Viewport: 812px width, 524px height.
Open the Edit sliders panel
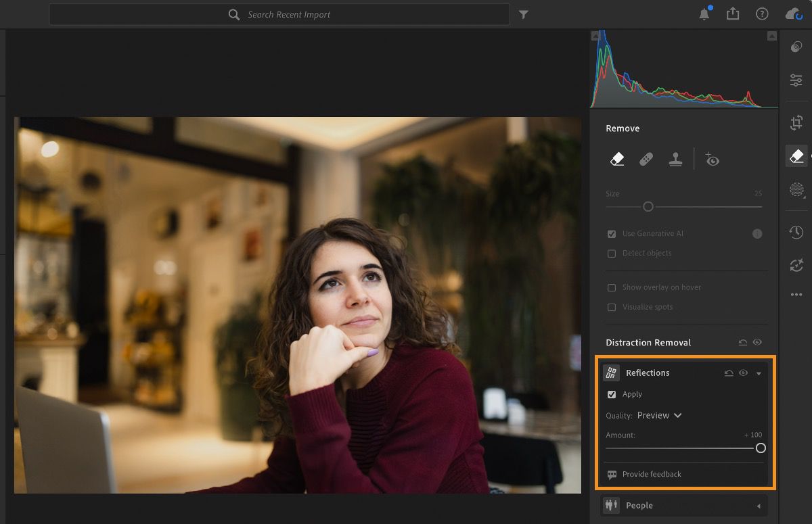[796, 80]
